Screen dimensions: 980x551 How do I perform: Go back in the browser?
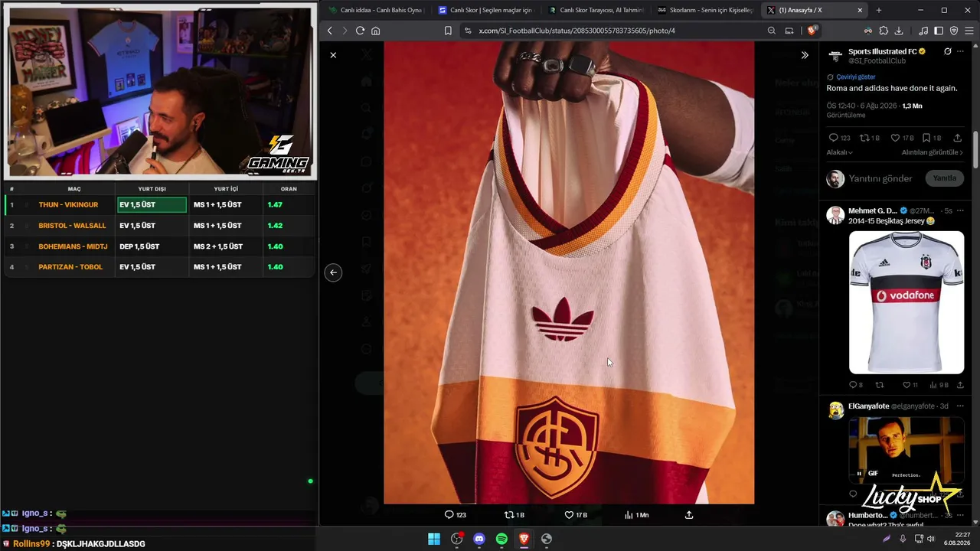[330, 31]
